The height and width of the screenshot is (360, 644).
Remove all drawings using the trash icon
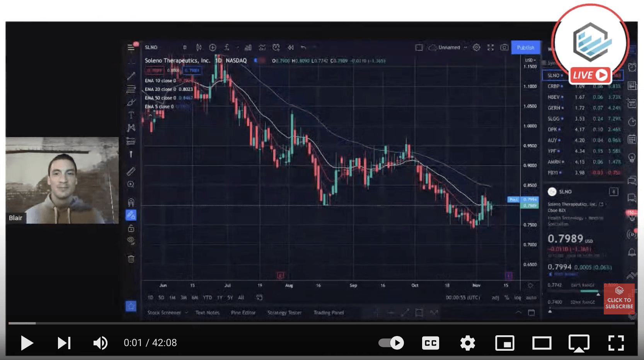tap(131, 259)
